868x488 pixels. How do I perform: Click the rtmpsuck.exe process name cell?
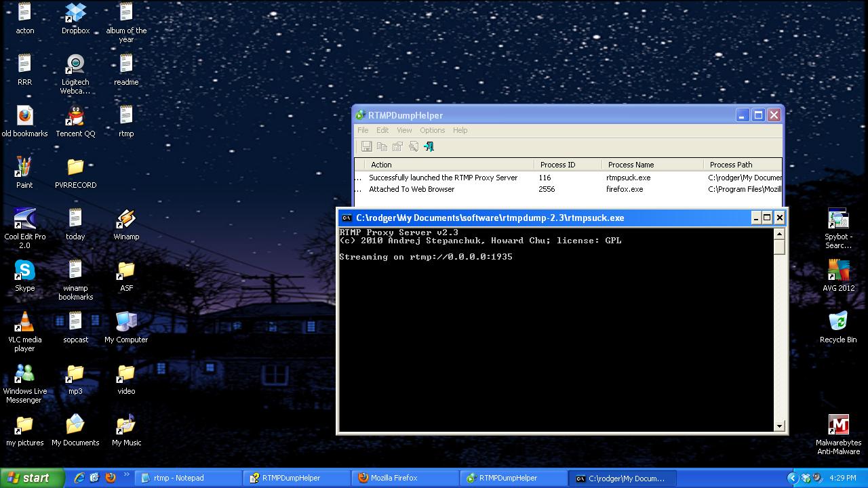[x=628, y=178]
